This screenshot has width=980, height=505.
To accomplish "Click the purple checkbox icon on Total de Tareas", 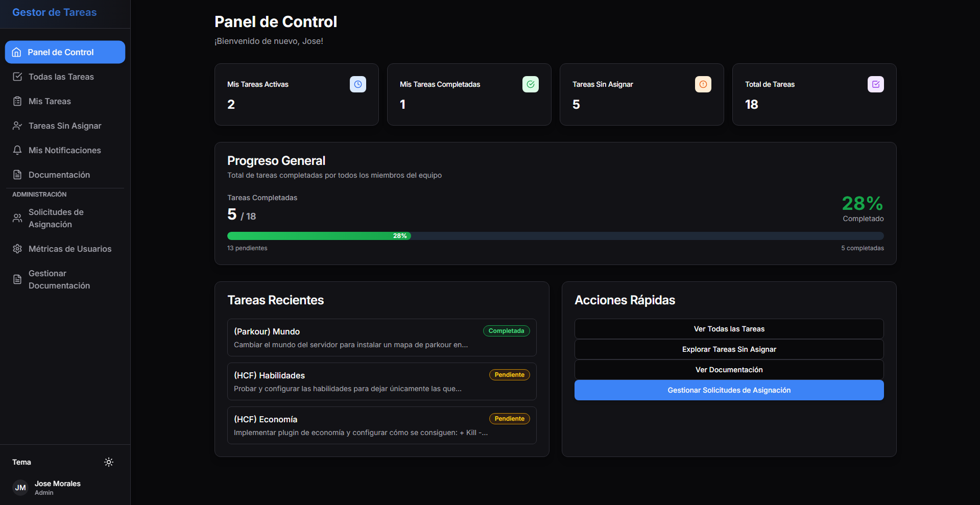I will click(x=875, y=84).
